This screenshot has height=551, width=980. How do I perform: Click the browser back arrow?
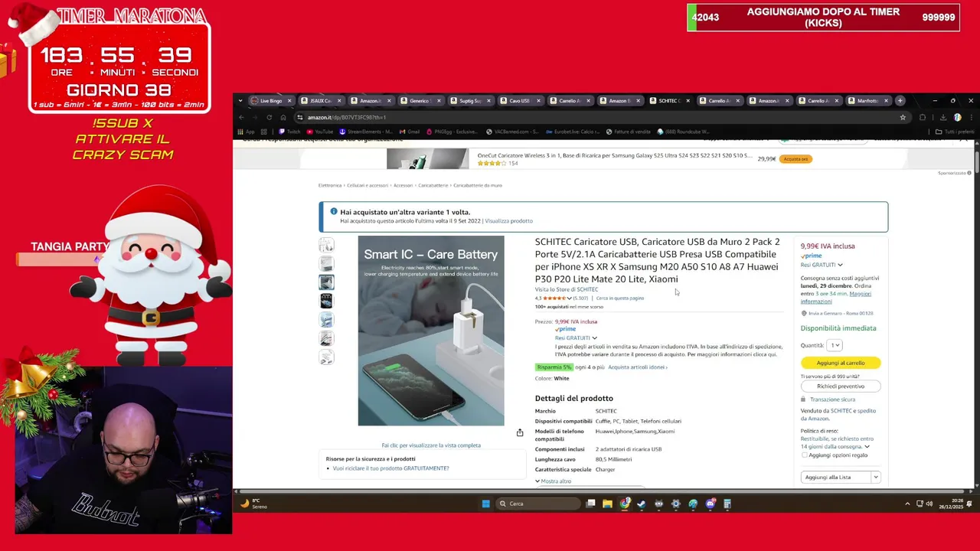[241, 117]
